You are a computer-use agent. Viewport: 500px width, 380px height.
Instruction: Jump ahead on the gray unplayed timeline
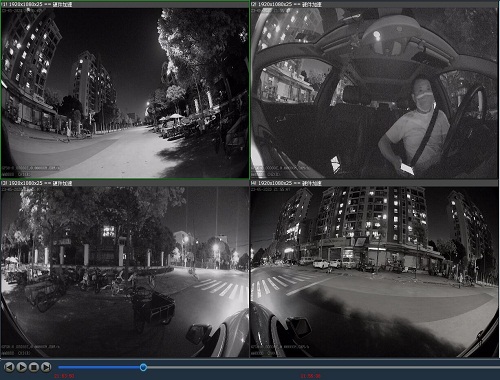322,367
